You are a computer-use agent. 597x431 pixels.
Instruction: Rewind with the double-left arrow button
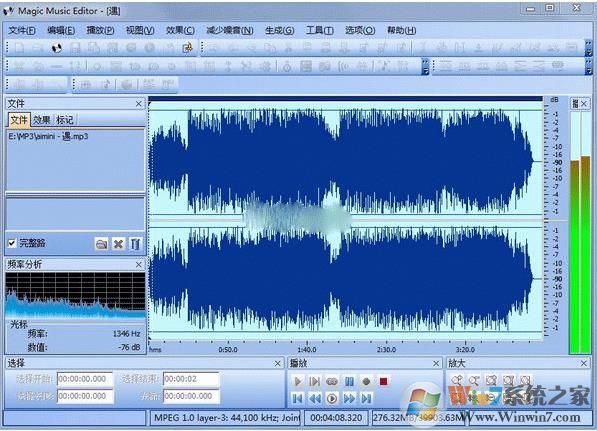pos(314,398)
